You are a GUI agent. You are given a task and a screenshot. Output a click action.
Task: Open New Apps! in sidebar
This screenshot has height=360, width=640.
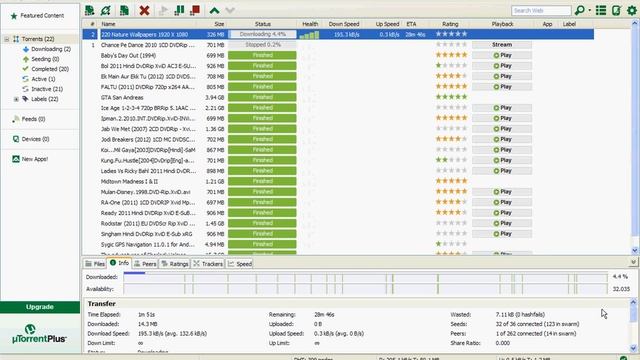point(30,159)
